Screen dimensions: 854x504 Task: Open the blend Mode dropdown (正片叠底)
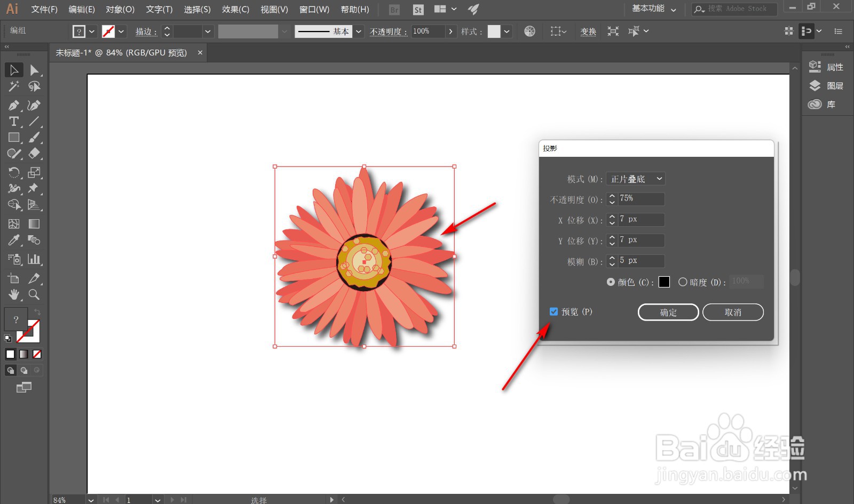pos(635,179)
